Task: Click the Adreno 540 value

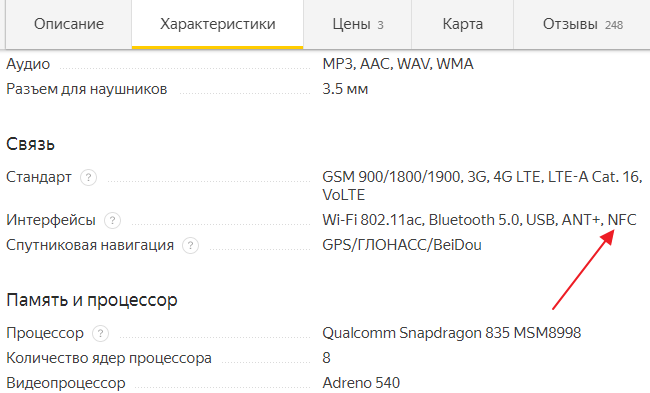Action: click(x=361, y=383)
